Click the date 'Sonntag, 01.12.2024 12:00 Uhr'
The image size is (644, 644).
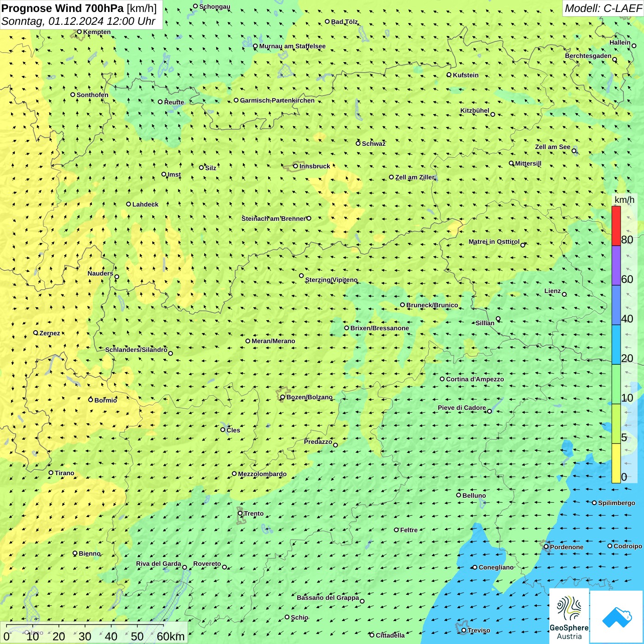[78, 21]
